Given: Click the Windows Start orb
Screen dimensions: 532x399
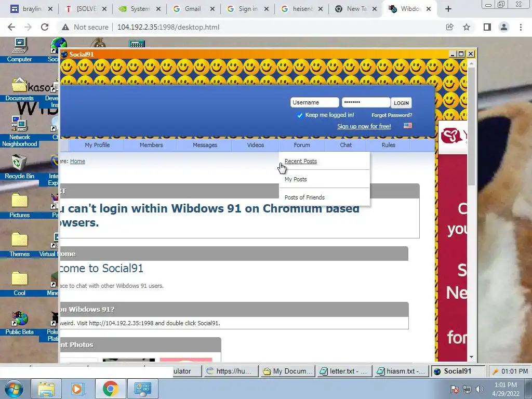Looking at the screenshot, I should (x=14, y=389).
